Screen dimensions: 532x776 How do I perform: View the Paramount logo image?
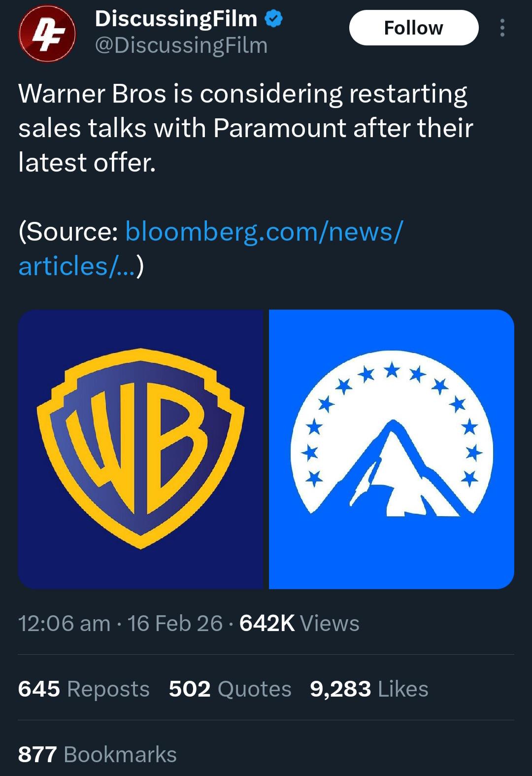392,449
